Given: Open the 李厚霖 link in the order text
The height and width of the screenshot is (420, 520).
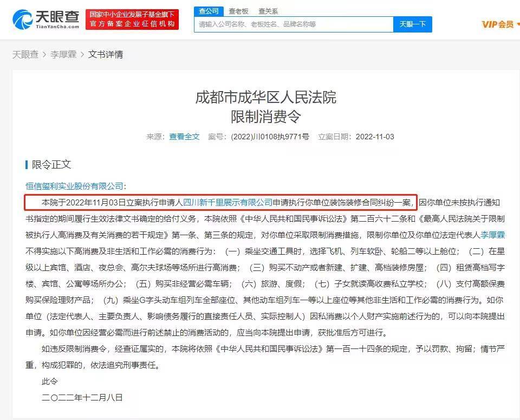Looking at the screenshot, I should [492, 235].
